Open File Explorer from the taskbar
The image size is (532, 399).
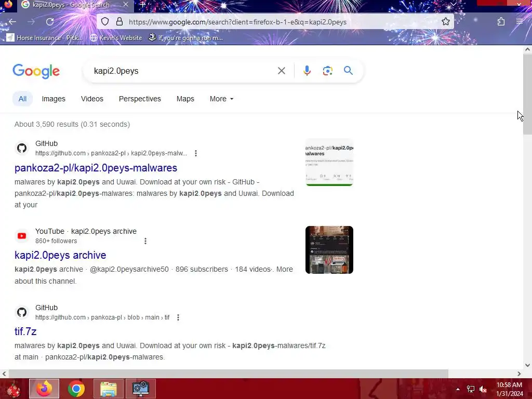pyautogui.click(x=108, y=389)
